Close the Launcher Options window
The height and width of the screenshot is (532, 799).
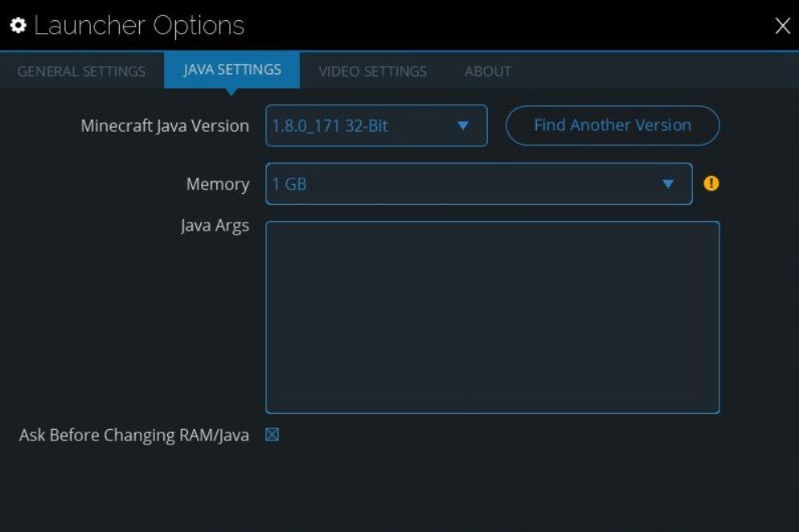782,27
